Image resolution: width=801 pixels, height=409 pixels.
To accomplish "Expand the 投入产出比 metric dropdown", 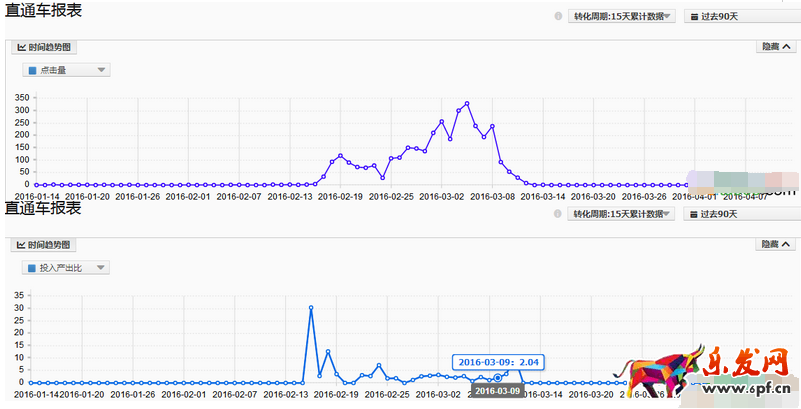I will (x=101, y=268).
